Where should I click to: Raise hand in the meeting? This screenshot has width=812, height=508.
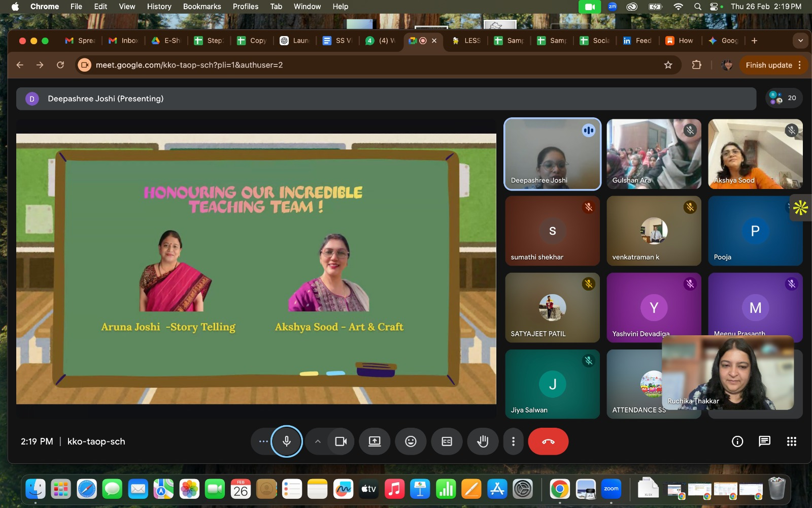point(483,441)
